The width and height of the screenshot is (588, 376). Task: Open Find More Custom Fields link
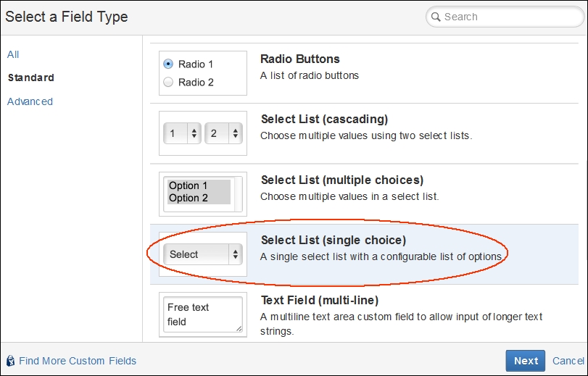(x=78, y=361)
